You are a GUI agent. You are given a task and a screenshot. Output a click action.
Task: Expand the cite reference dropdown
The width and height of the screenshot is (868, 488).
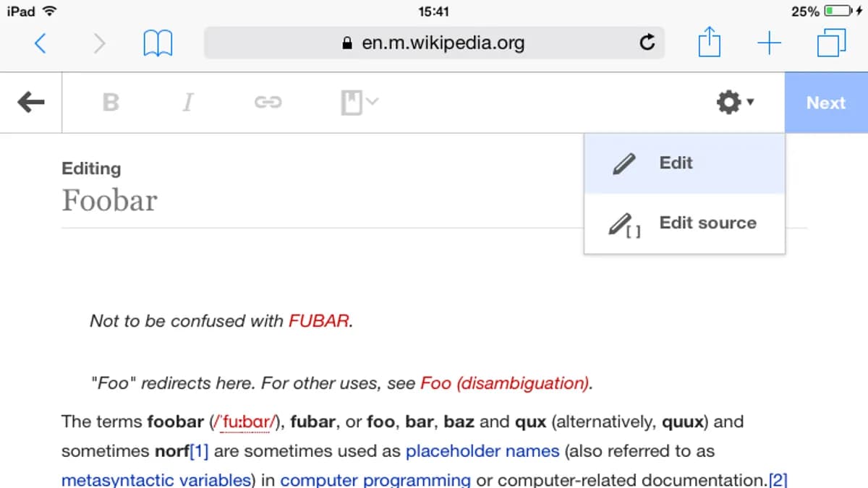359,103
